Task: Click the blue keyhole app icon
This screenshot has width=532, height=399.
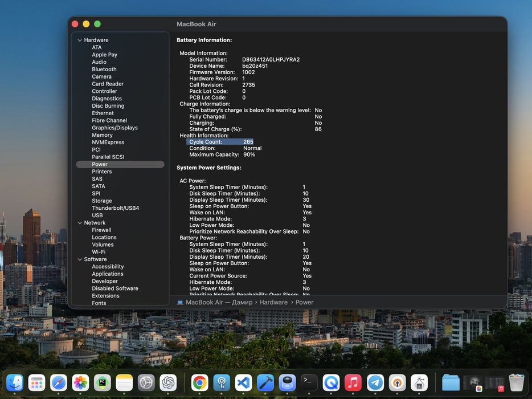Action: [x=222, y=382]
